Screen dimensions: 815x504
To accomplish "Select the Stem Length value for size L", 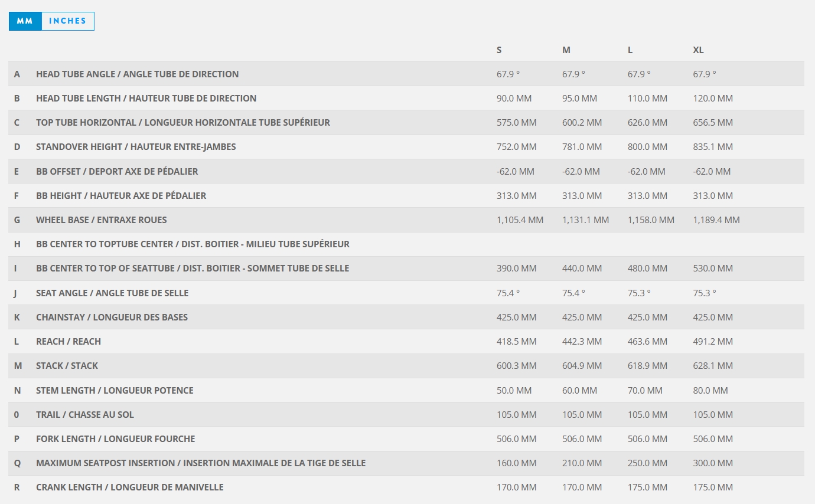I will pyautogui.click(x=645, y=391).
